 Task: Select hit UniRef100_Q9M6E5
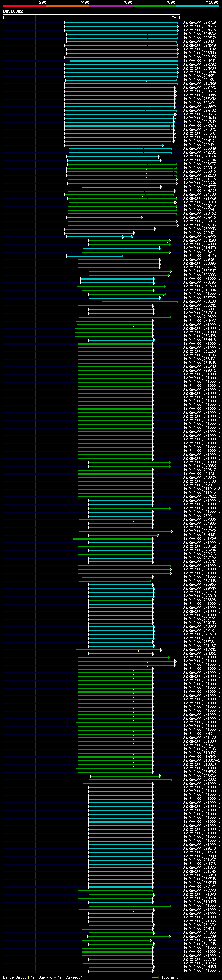[x=199, y=30]
